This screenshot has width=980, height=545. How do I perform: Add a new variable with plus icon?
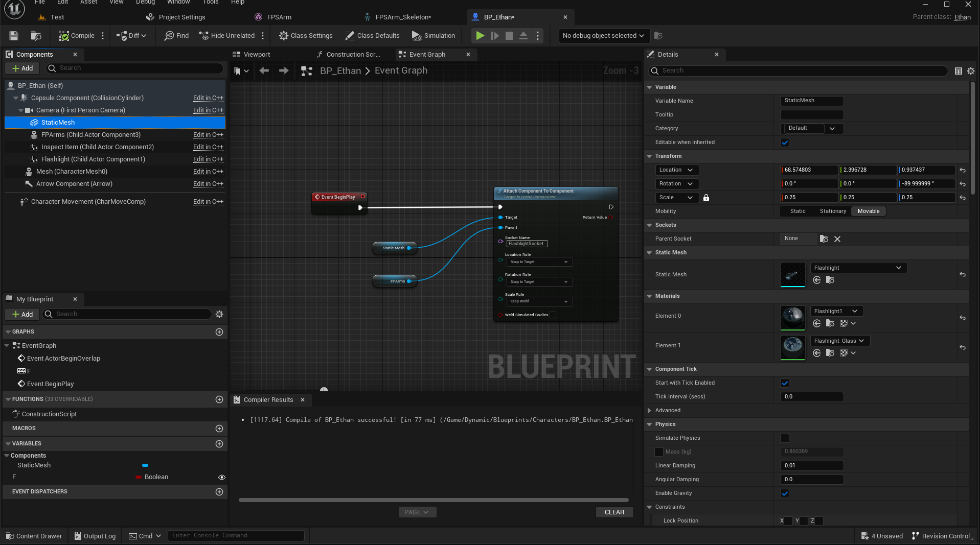(219, 444)
